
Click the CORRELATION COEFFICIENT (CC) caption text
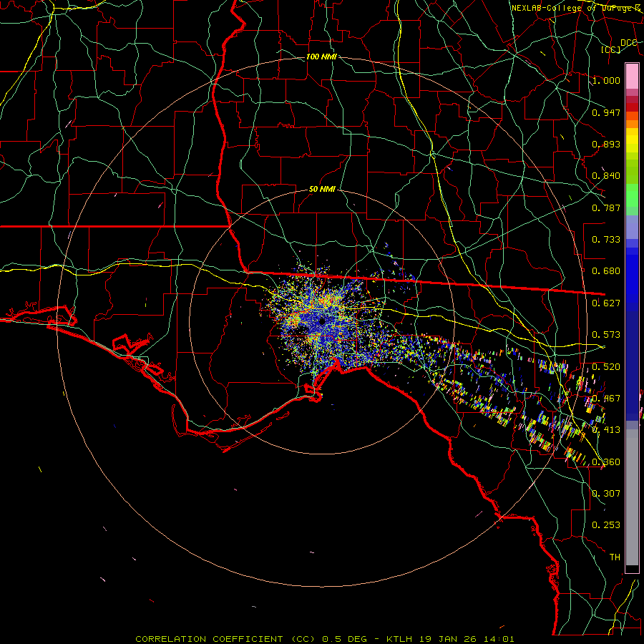coord(225,639)
